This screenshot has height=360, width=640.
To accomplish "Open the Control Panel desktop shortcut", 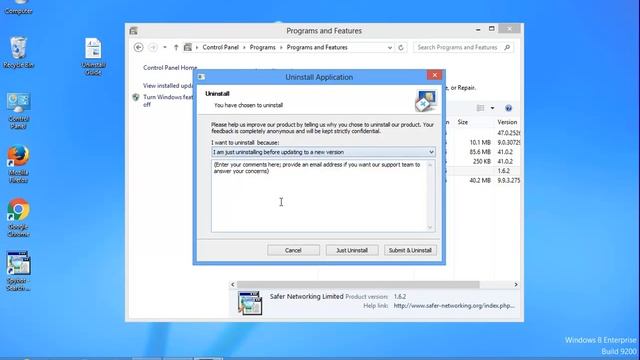I will coord(18,111).
